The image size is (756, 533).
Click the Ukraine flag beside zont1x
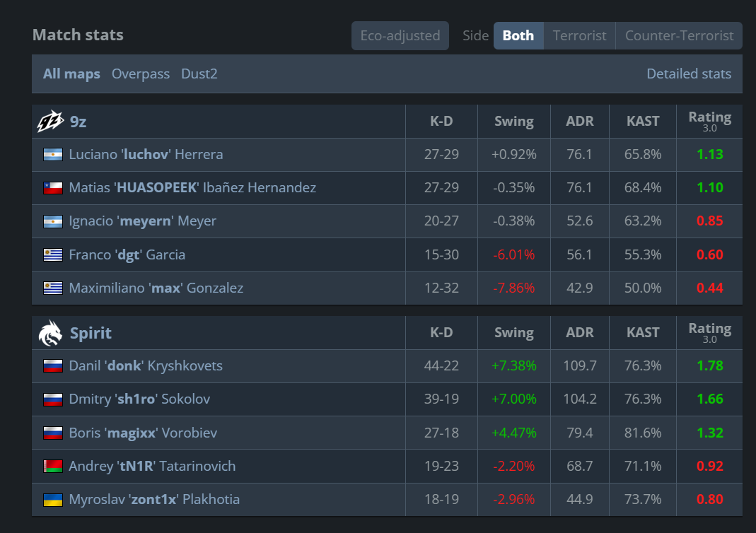coord(53,500)
